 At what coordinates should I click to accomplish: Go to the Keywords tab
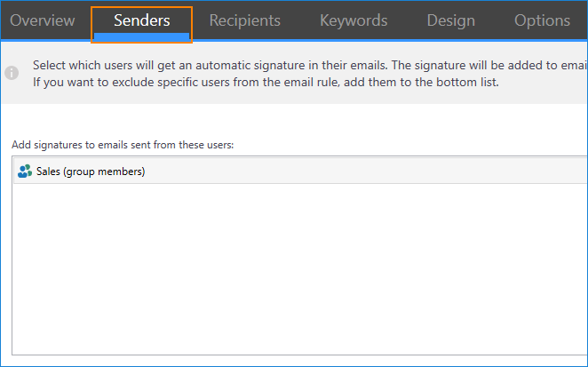coord(354,20)
